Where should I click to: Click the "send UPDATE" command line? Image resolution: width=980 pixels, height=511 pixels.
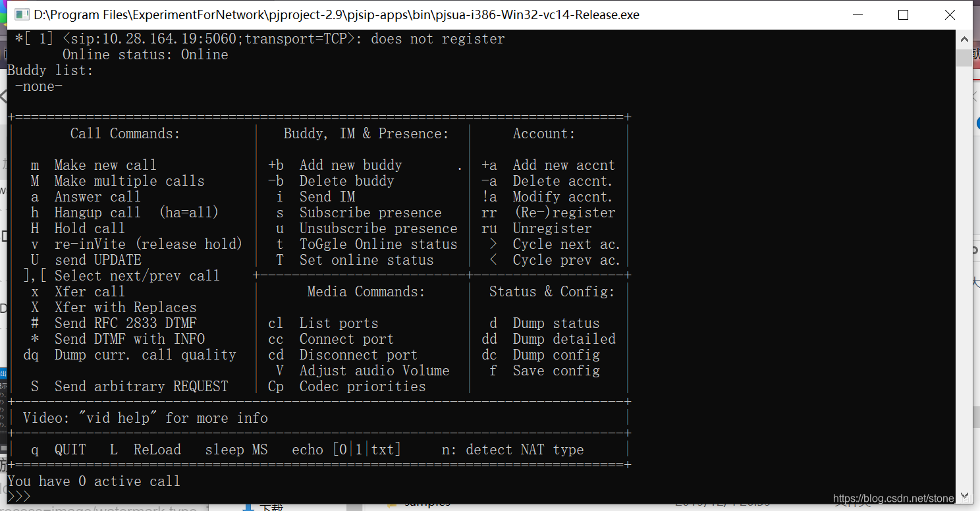point(86,260)
